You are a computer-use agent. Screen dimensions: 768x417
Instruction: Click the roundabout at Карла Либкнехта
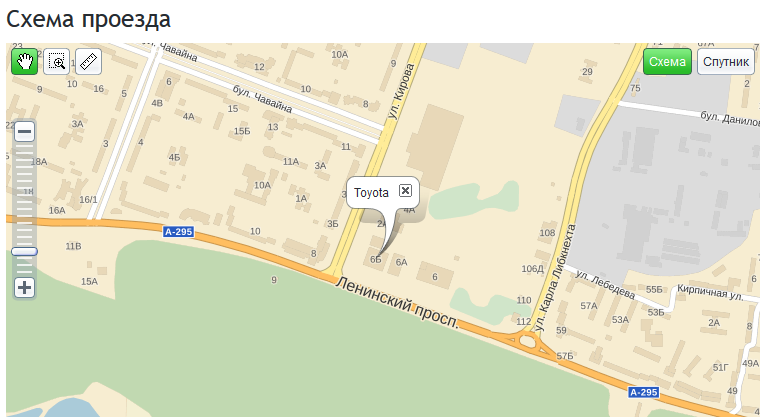click(x=528, y=340)
